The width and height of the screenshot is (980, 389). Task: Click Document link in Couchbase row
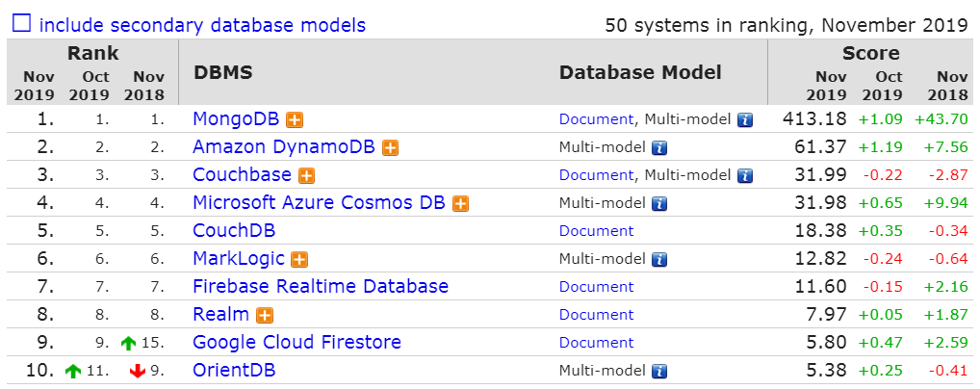[x=596, y=175]
